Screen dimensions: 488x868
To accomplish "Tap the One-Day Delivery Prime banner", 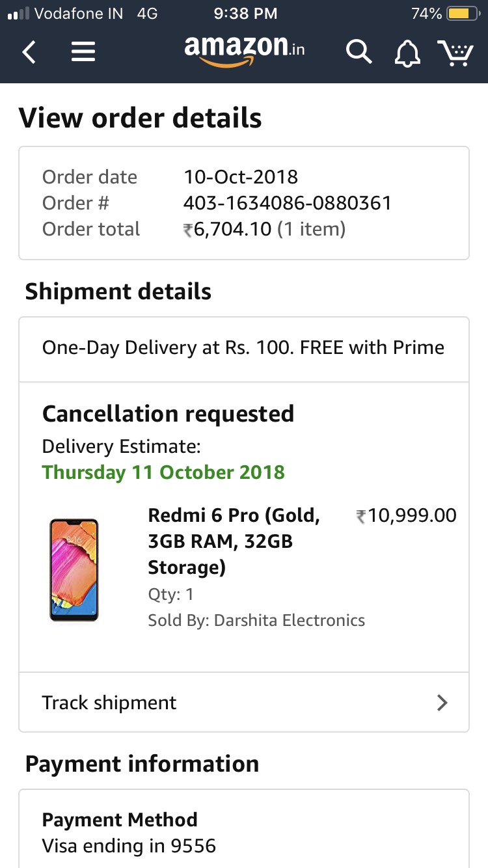I will tap(243, 348).
